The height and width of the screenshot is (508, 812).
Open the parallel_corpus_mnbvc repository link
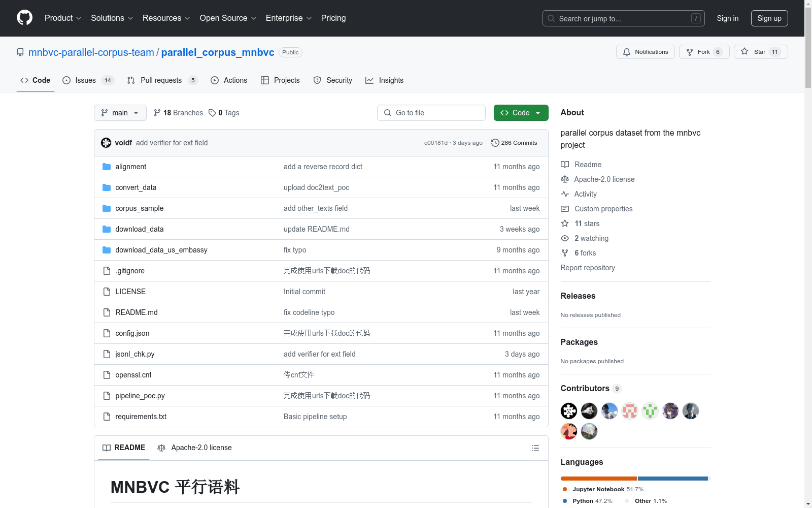(218, 52)
